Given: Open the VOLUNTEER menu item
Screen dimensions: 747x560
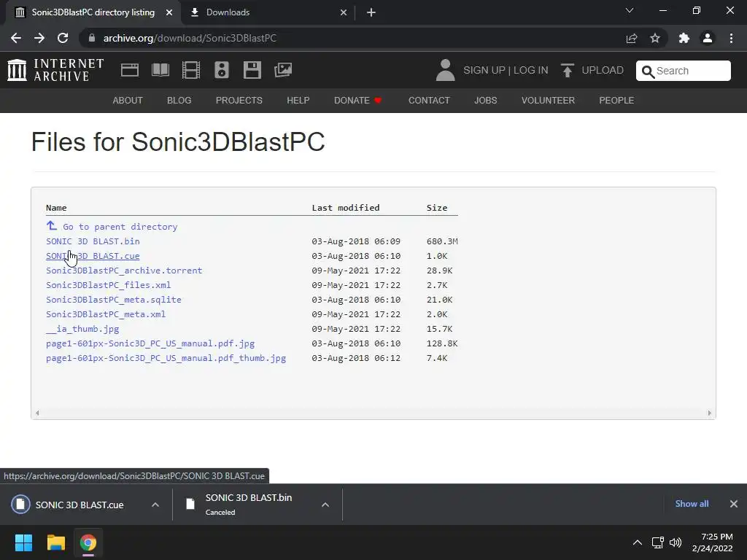Looking at the screenshot, I should point(548,101).
